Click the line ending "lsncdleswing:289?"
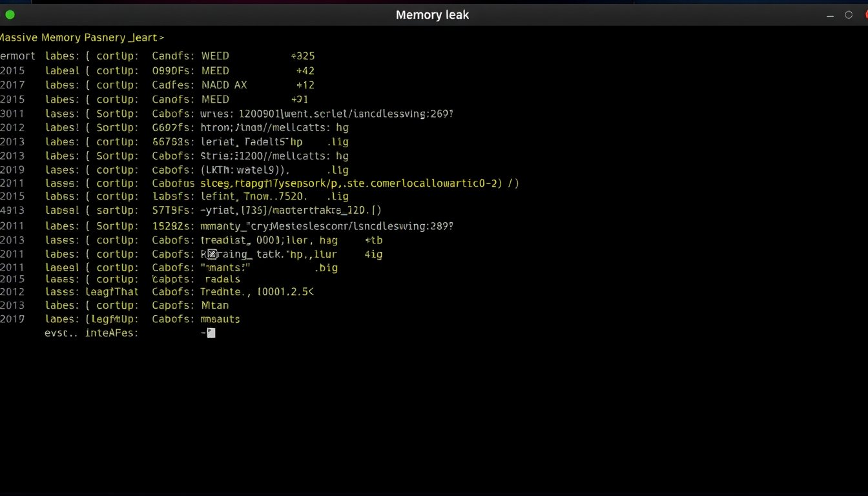The image size is (868, 496). [x=327, y=227]
